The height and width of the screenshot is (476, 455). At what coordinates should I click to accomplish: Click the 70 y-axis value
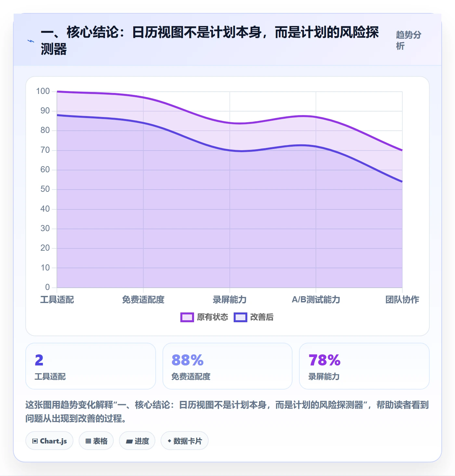click(45, 150)
